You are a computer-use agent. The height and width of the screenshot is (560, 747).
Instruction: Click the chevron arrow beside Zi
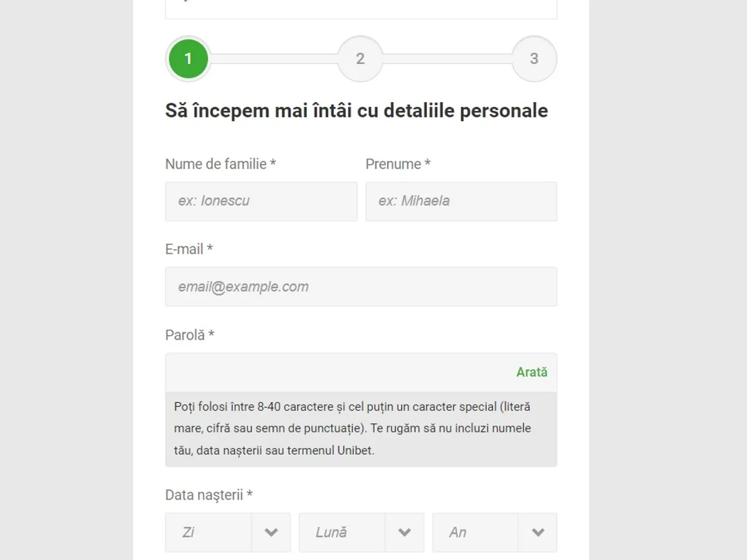point(271,533)
